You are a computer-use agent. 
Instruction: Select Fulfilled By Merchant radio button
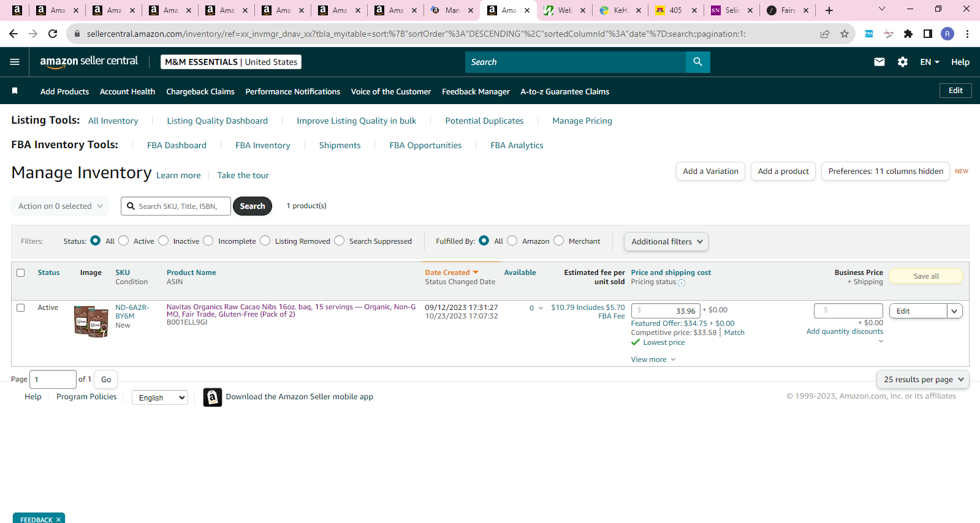pyautogui.click(x=559, y=241)
